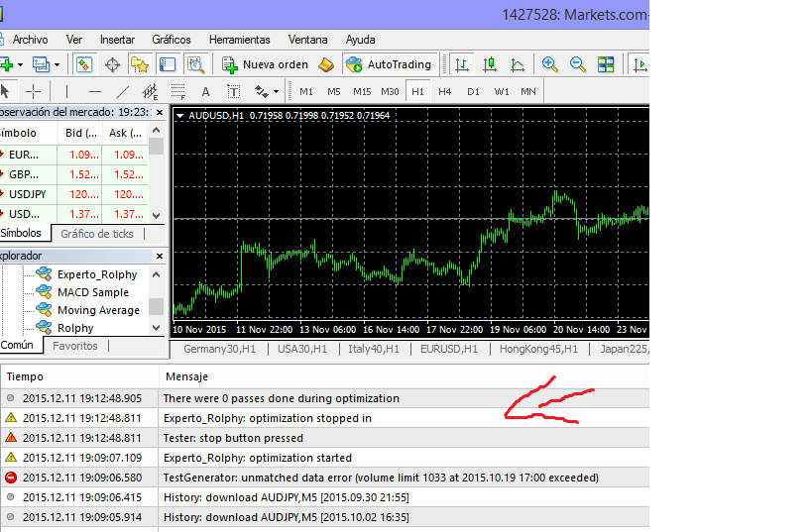The width and height of the screenshot is (812, 532).
Task: Open the EURUSD,H1 chart tab
Action: click(448, 349)
